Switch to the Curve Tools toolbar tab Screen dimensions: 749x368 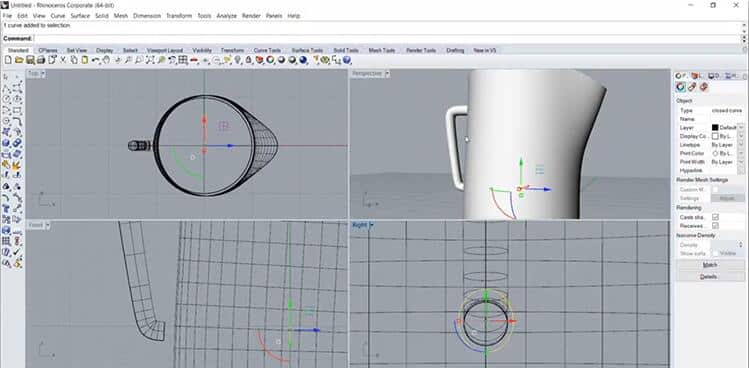click(267, 50)
